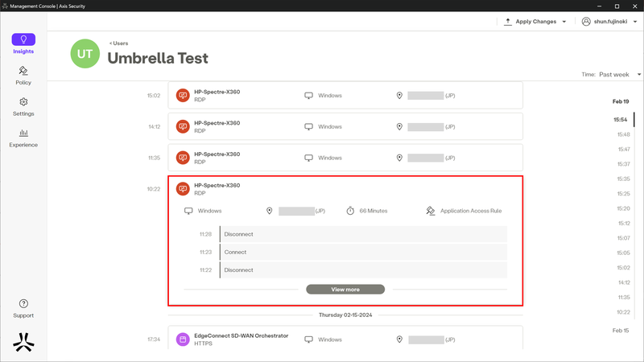Expand the 14:12 HP-Spectre-X360 session card

pyautogui.click(x=345, y=126)
